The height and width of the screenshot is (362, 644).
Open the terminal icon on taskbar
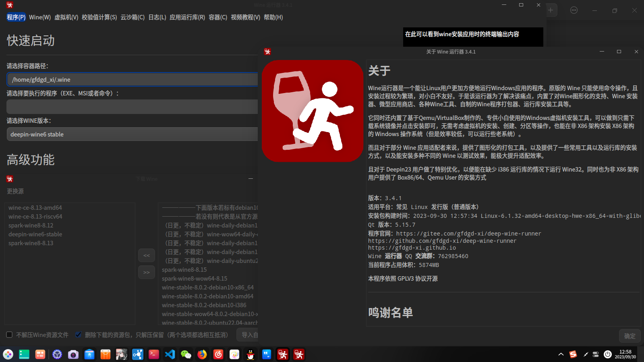(x=154, y=354)
